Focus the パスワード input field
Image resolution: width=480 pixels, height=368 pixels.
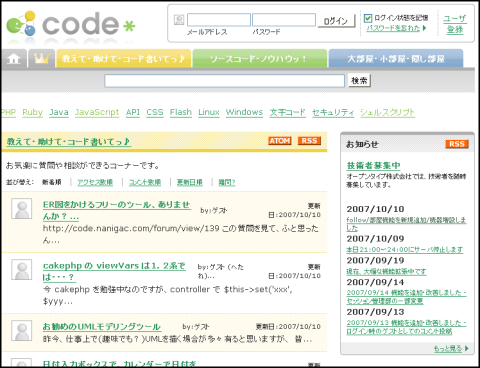(x=284, y=20)
